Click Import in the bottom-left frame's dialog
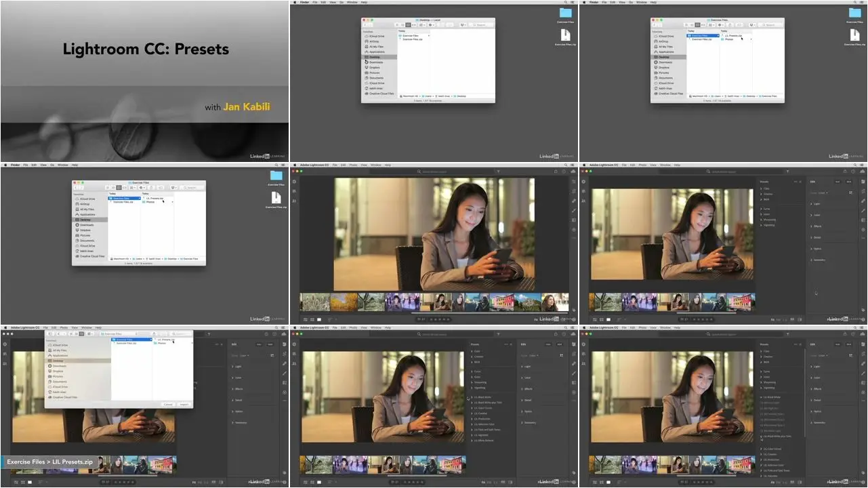The width and height of the screenshot is (868, 488). click(x=184, y=404)
